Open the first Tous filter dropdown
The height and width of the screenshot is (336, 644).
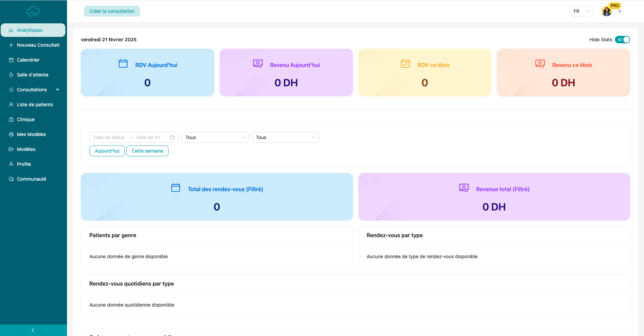click(215, 137)
